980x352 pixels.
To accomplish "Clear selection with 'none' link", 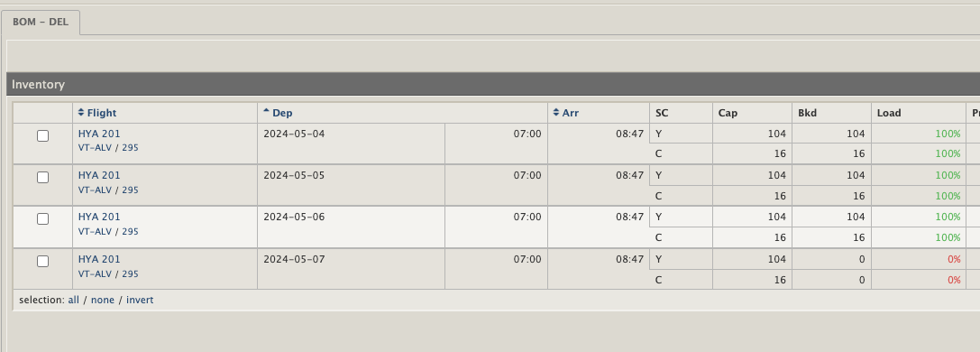I will click(103, 301).
